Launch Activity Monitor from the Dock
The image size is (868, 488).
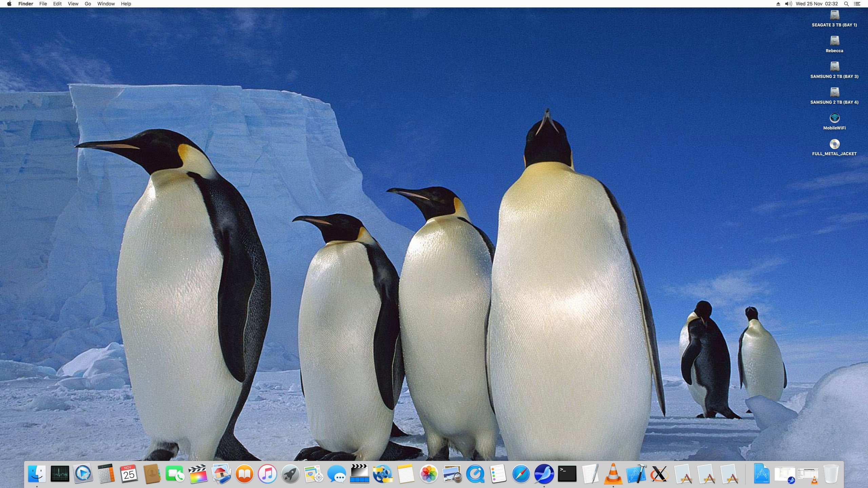pyautogui.click(x=60, y=473)
